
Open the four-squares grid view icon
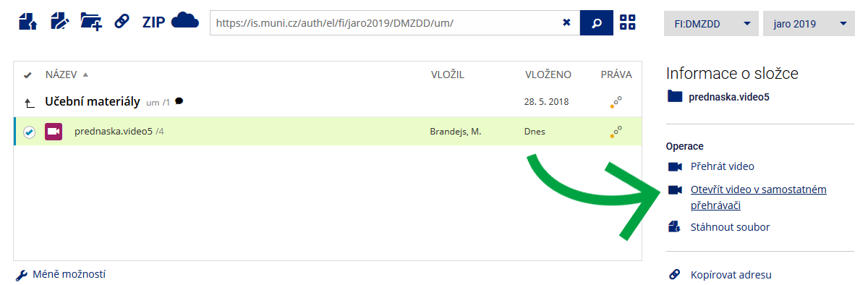pyautogui.click(x=628, y=22)
